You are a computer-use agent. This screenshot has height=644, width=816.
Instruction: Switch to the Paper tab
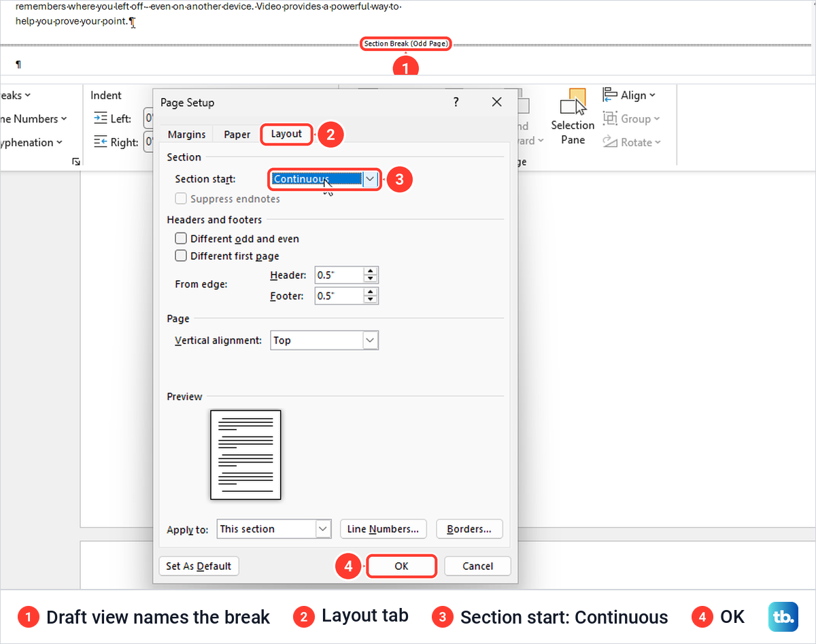(237, 134)
